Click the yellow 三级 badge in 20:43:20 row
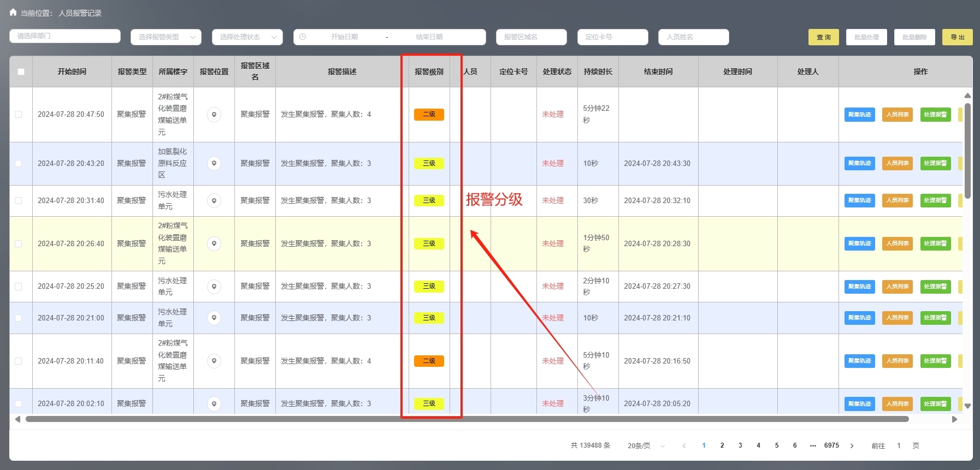This screenshot has width=980, height=470. (x=429, y=163)
